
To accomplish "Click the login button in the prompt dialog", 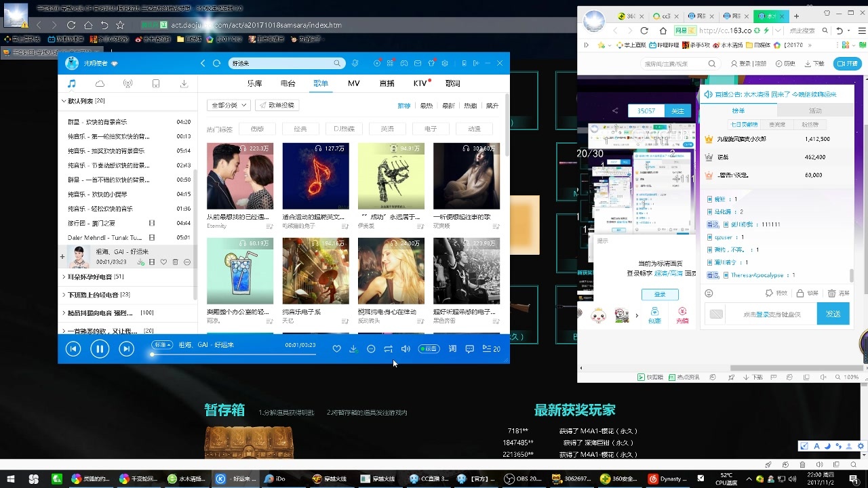I will click(660, 294).
